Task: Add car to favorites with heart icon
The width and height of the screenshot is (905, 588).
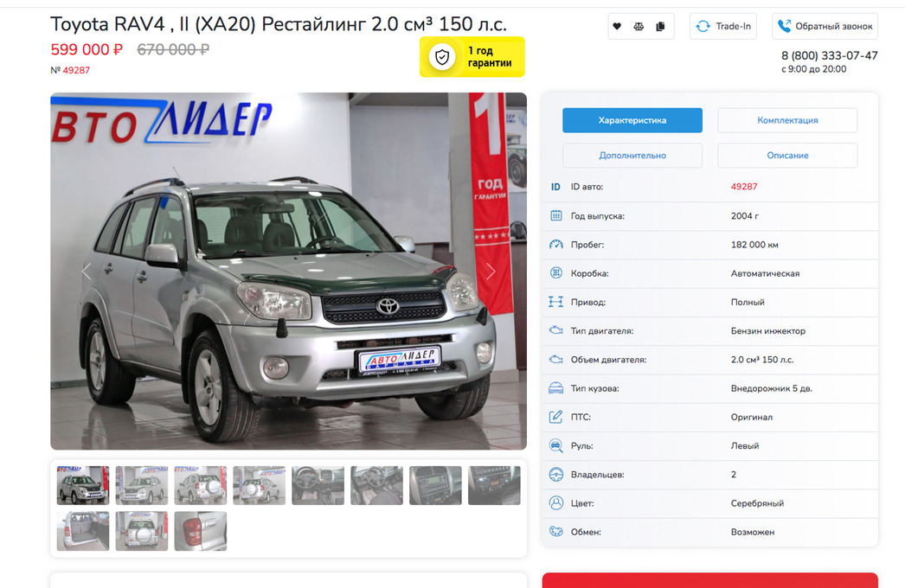Action: point(617,27)
